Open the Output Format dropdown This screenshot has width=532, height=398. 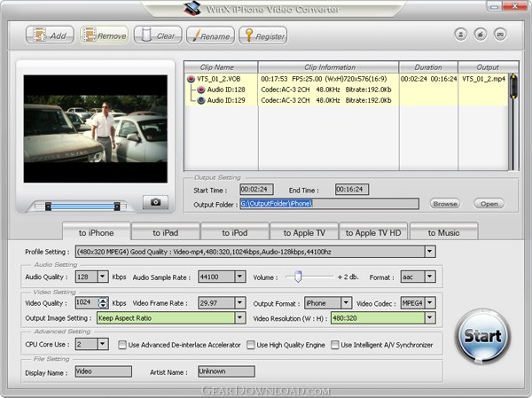click(346, 302)
